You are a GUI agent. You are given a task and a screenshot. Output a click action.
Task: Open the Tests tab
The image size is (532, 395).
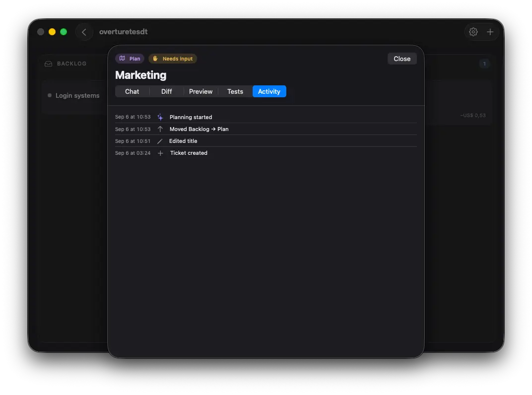(x=235, y=91)
